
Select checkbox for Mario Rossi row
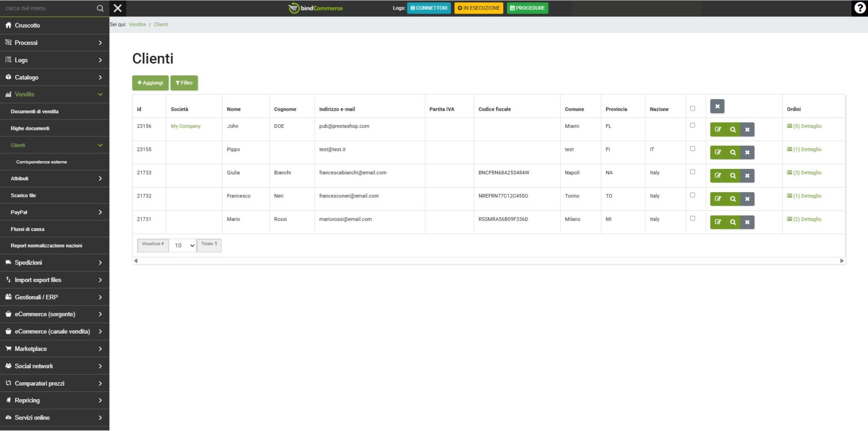[x=692, y=218]
